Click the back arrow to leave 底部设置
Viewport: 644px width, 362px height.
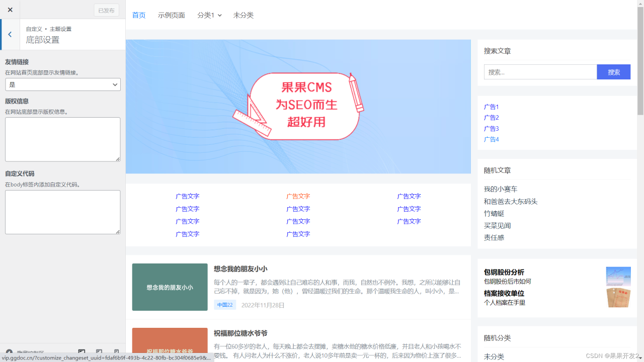point(10,34)
